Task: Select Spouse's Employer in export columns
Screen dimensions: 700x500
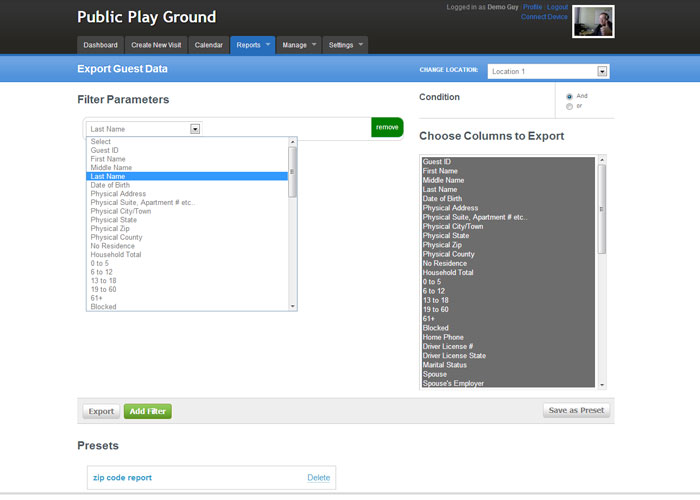Action: coord(508,383)
